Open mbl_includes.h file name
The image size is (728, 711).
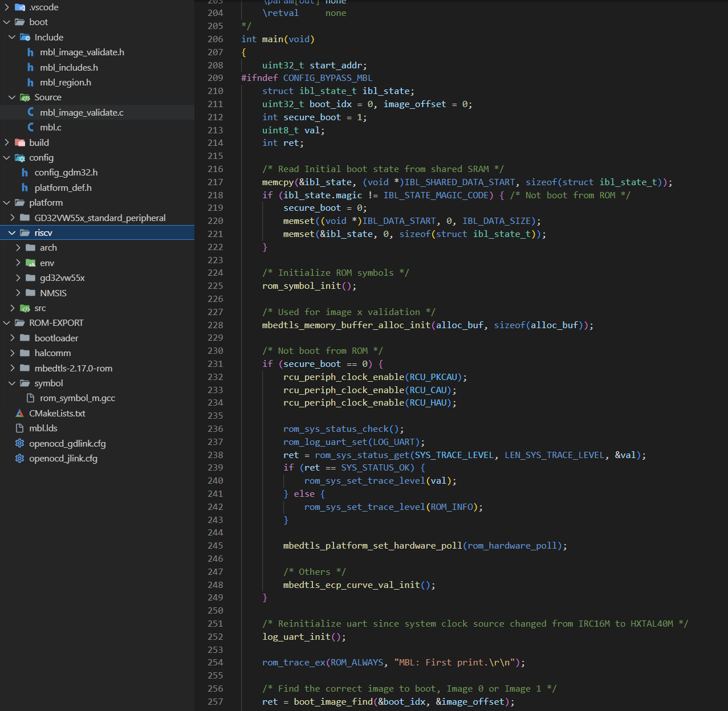coord(69,68)
